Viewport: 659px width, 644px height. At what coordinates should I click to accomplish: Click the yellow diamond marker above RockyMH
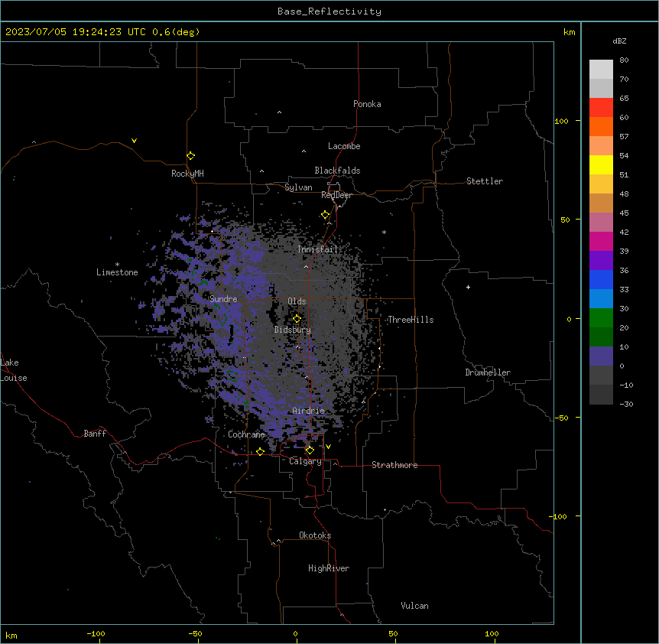190,156
